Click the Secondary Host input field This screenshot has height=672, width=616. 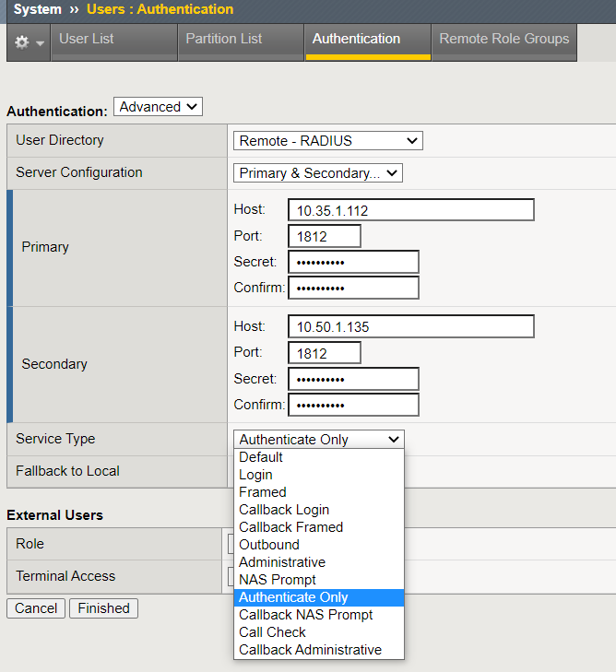410,327
